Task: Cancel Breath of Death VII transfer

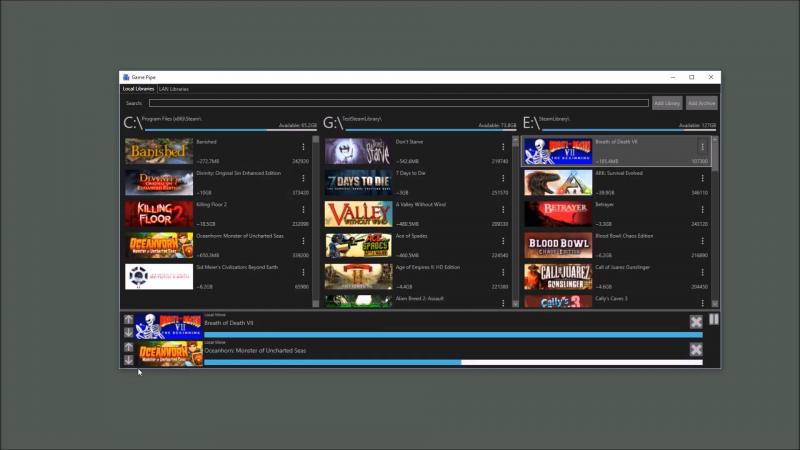Action: point(696,321)
